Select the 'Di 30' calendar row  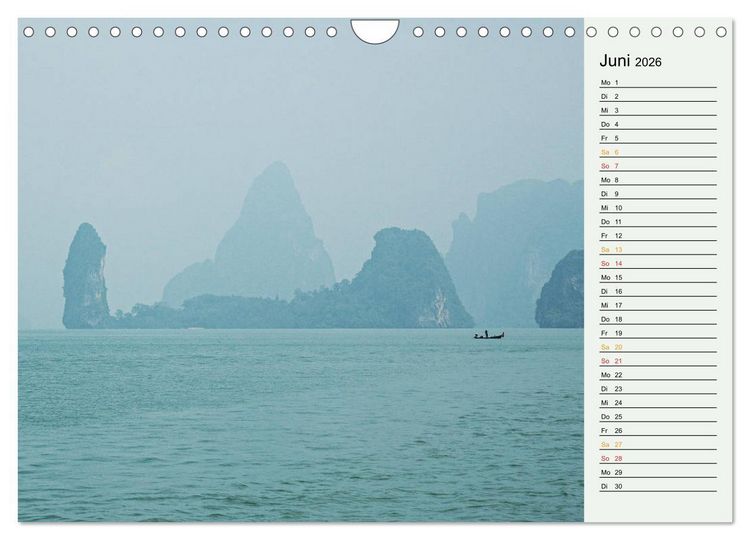[x=658, y=486]
